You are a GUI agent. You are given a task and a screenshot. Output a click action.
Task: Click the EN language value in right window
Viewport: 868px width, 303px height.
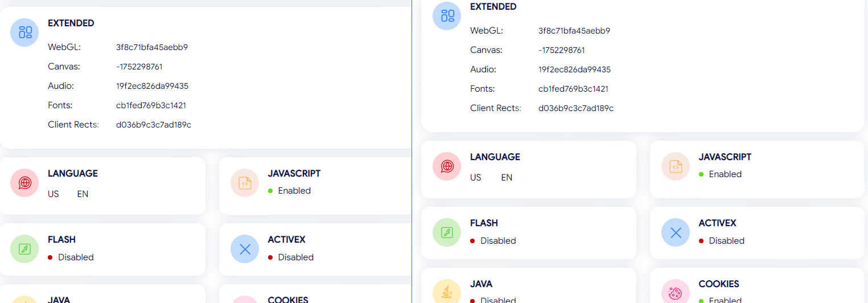(507, 178)
